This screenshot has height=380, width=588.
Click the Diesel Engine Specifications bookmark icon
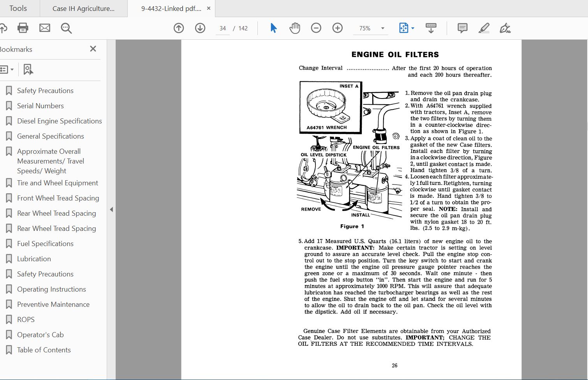(9, 121)
